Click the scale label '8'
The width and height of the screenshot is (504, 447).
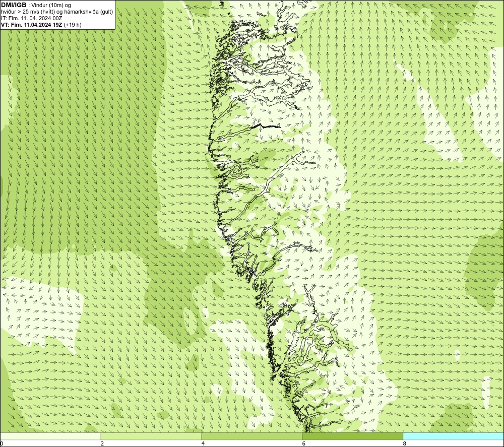click(x=405, y=444)
